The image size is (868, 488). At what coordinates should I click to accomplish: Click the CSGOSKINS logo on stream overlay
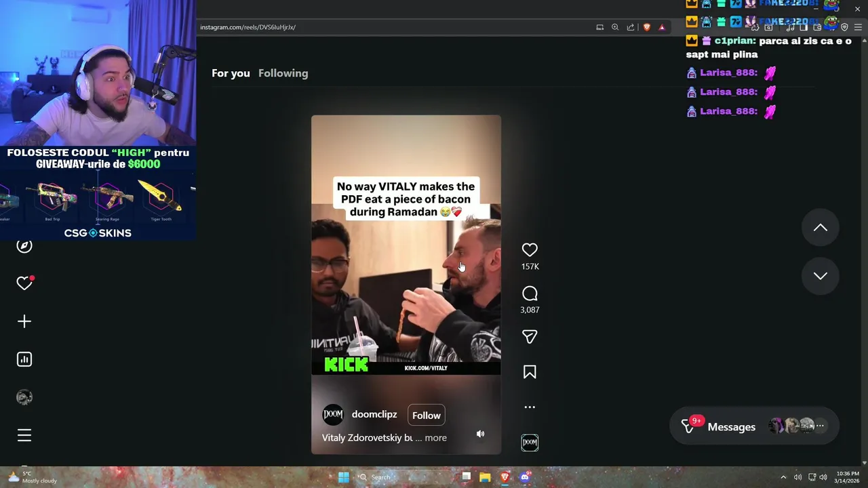tap(98, 232)
